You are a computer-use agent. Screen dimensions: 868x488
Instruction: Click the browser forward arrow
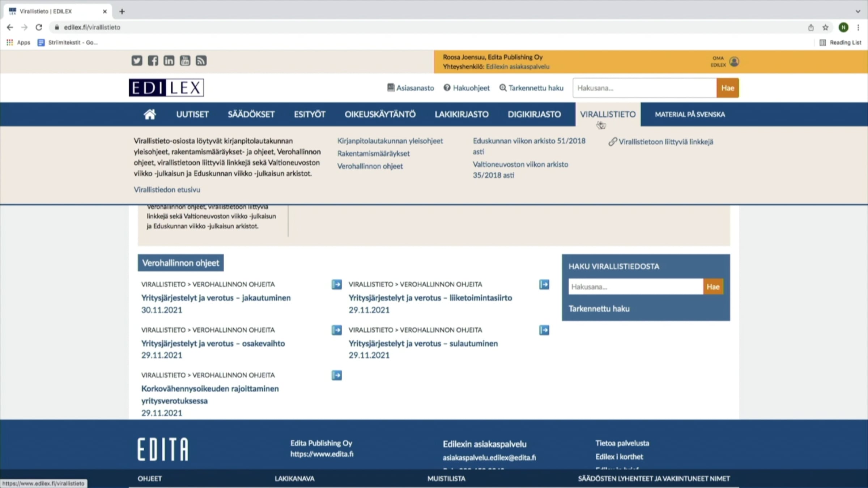point(24,27)
